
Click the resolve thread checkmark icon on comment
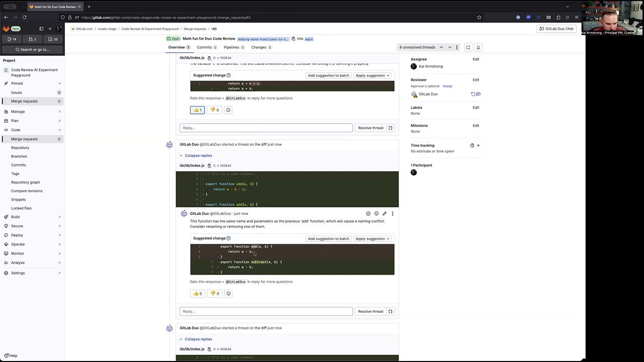click(x=368, y=214)
